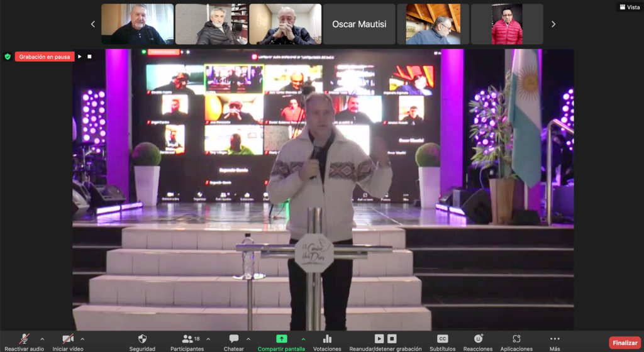Screen dimensions: 644x352
Task: Select the Oscar Mautisi participant tile
Action: pos(359,25)
